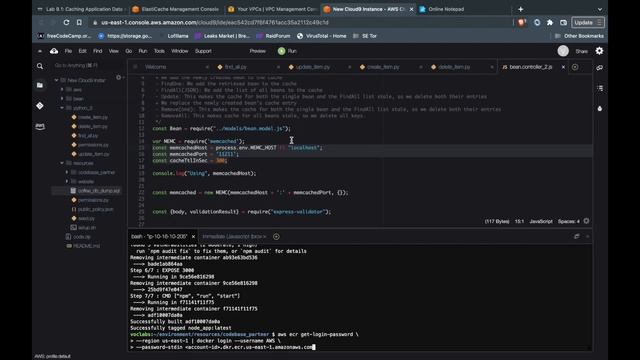
Task: Open the Brave wallet icon
Action: (x=564, y=23)
